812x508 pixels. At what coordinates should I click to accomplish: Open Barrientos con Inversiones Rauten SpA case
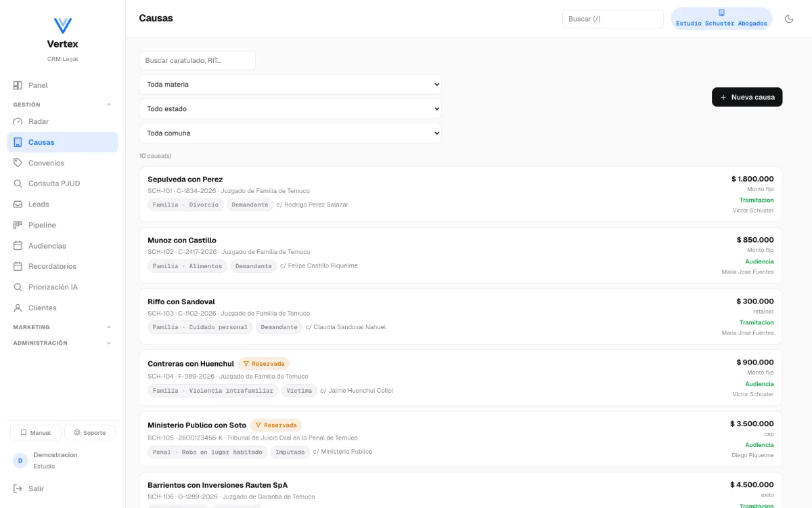[x=460, y=490]
